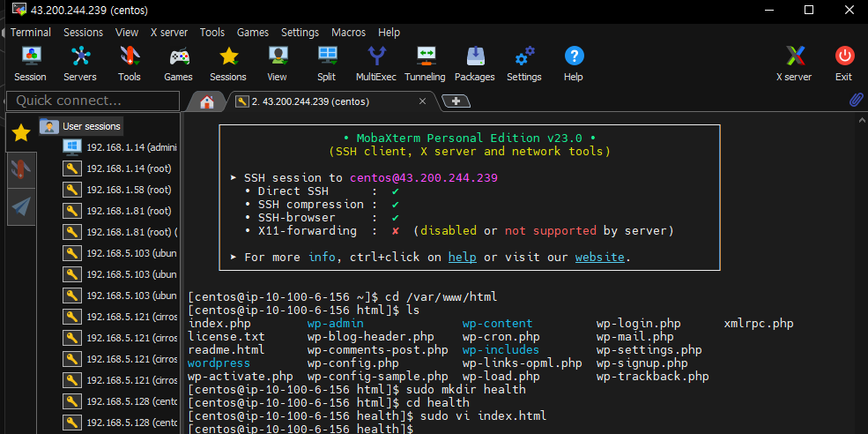Close the 43.200.244.239 (centos) tab
868x434 pixels.
click(x=422, y=101)
